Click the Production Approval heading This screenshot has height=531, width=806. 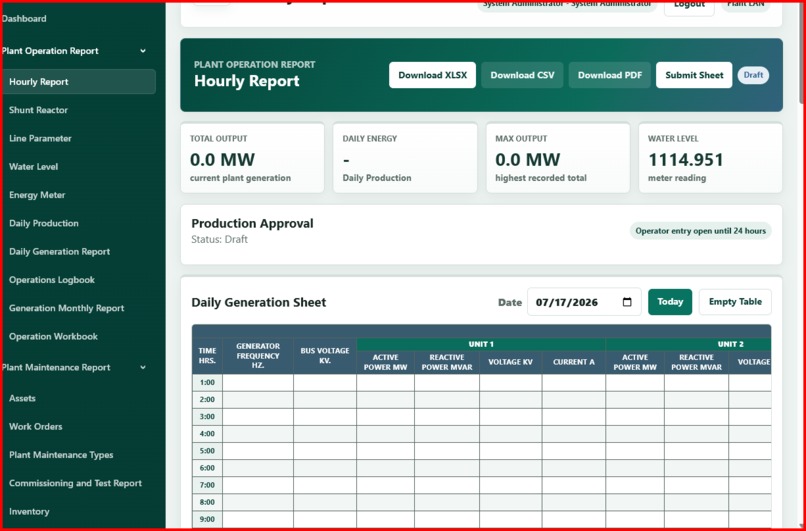pyautogui.click(x=252, y=224)
